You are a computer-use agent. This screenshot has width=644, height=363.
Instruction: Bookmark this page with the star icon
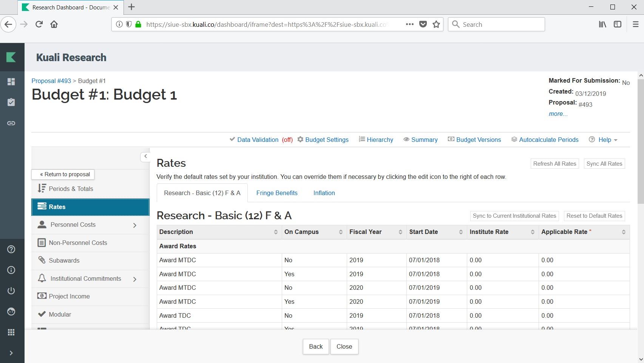click(436, 25)
